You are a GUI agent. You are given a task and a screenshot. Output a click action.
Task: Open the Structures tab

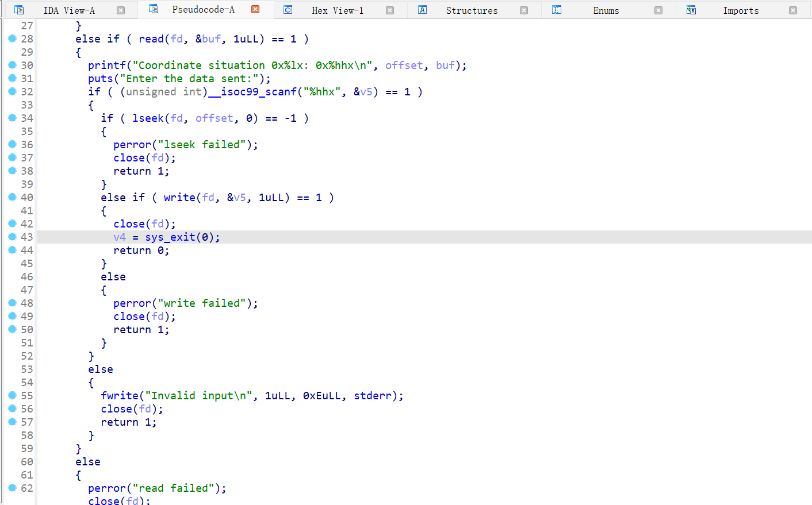pos(472,10)
